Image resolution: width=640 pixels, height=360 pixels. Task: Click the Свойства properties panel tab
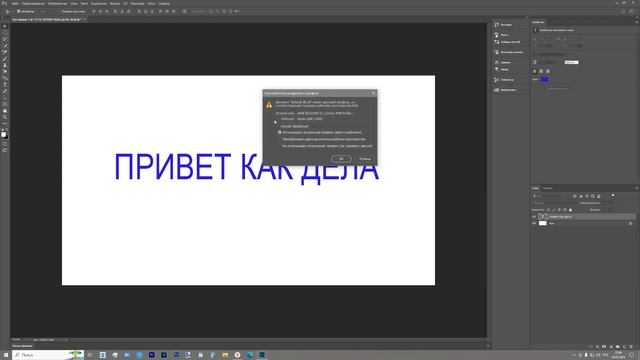[x=538, y=22]
